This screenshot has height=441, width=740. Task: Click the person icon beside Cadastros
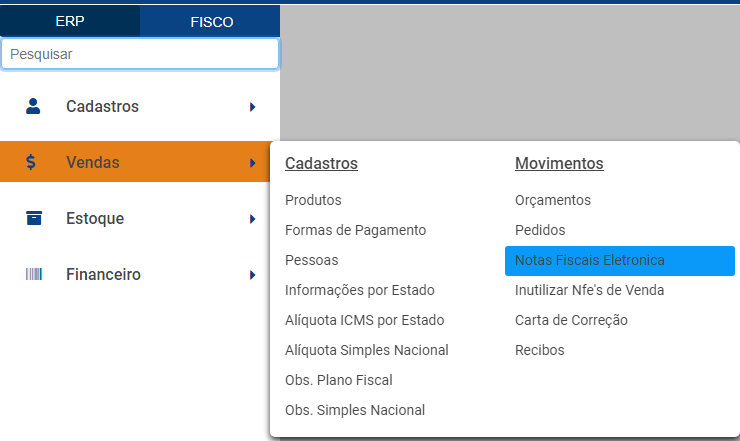click(33, 106)
